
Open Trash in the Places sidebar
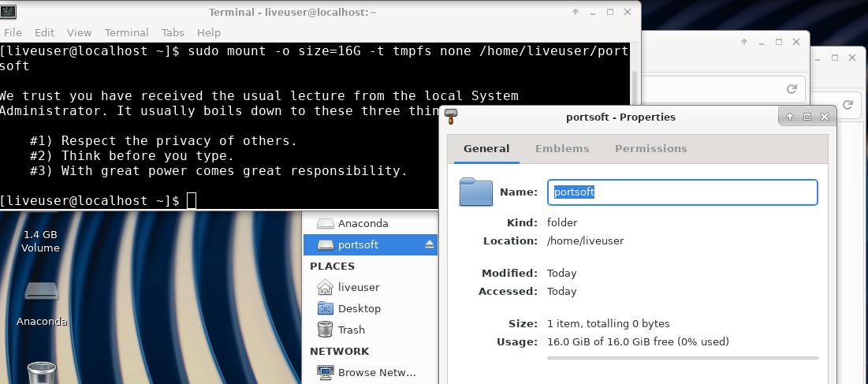coord(371,330)
